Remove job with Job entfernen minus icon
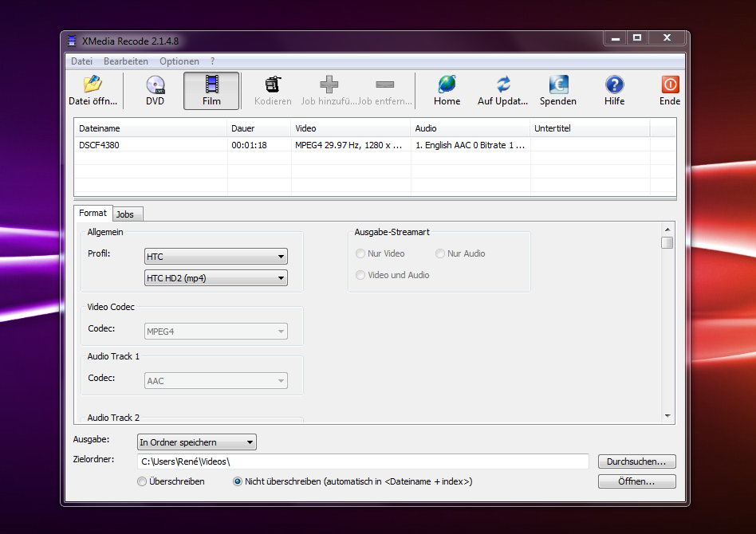 pyautogui.click(x=384, y=84)
